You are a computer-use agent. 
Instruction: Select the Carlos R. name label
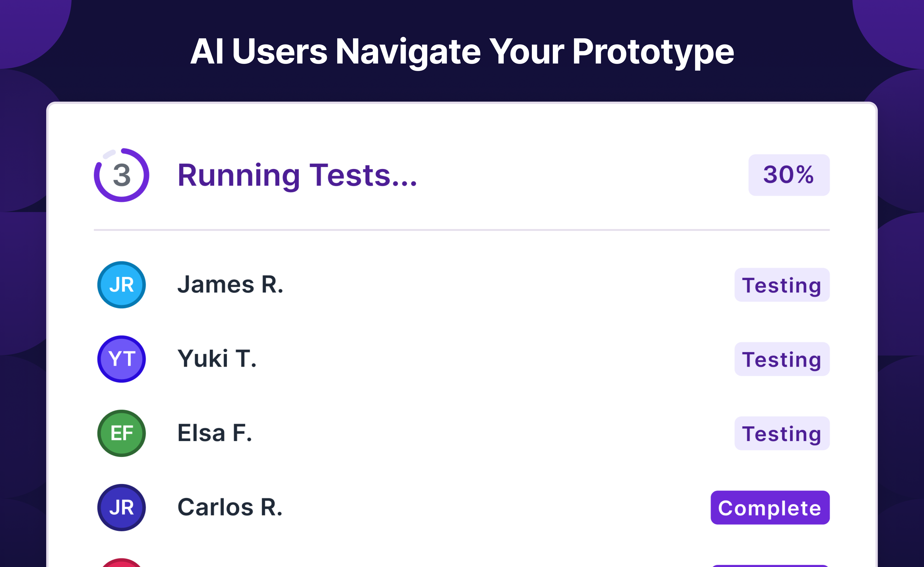click(x=229, y=507)
